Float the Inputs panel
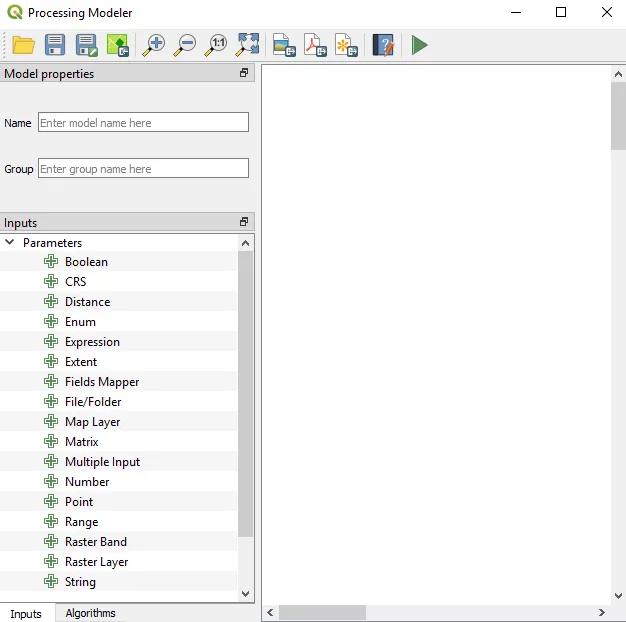Viewport: 626px width, 622px height. pos(244,222)
